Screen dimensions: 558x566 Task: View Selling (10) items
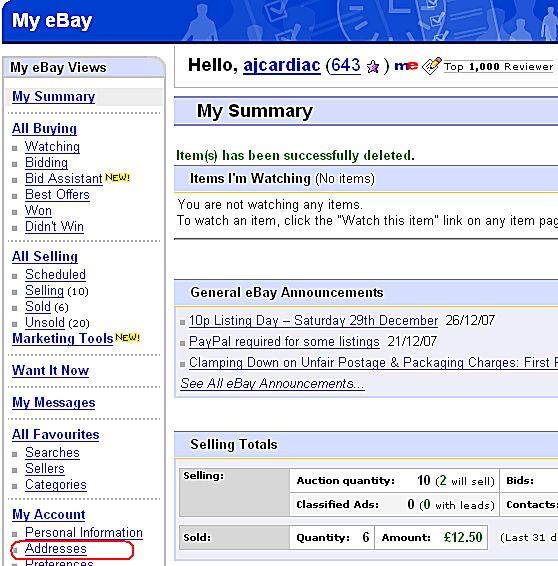[x=44, y=291]
